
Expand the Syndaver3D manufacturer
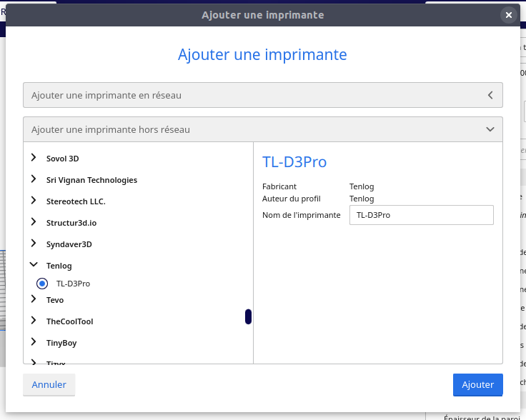coord(34,244)
